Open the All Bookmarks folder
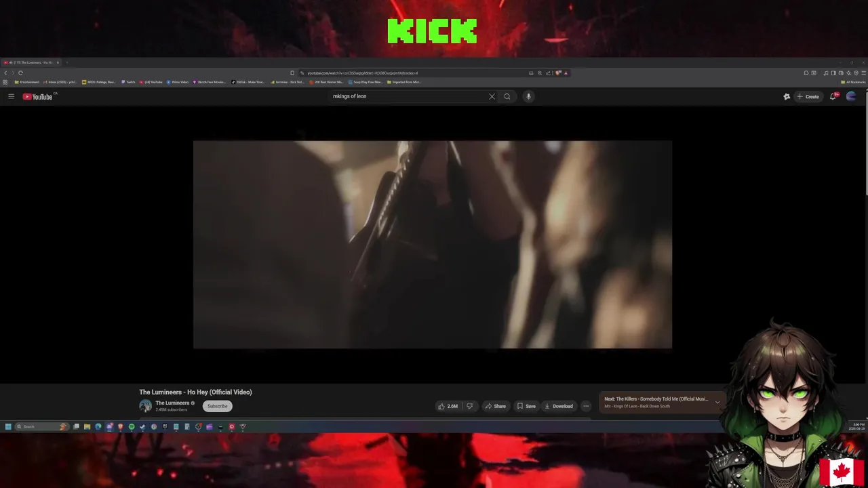The height and width of the screenshot is (488, 868). 853,82
